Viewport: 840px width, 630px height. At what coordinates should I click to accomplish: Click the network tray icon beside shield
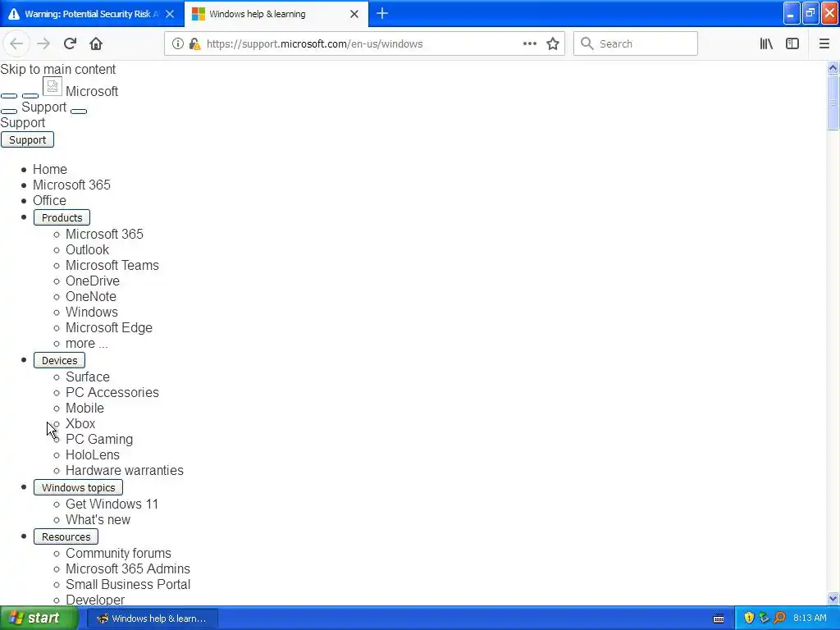[x=764, y=618]
